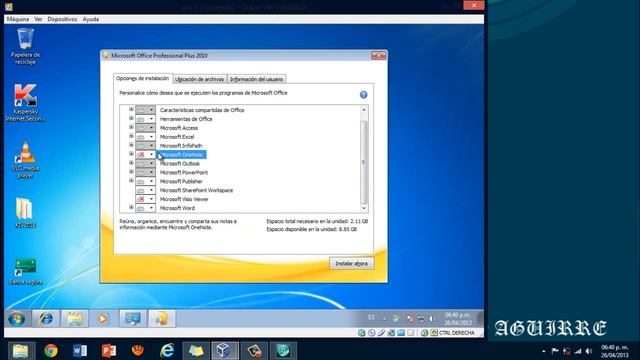Open PowerPoint from host taskbar
Viewport: 640px width, 360px height.
tap(109, 351)
